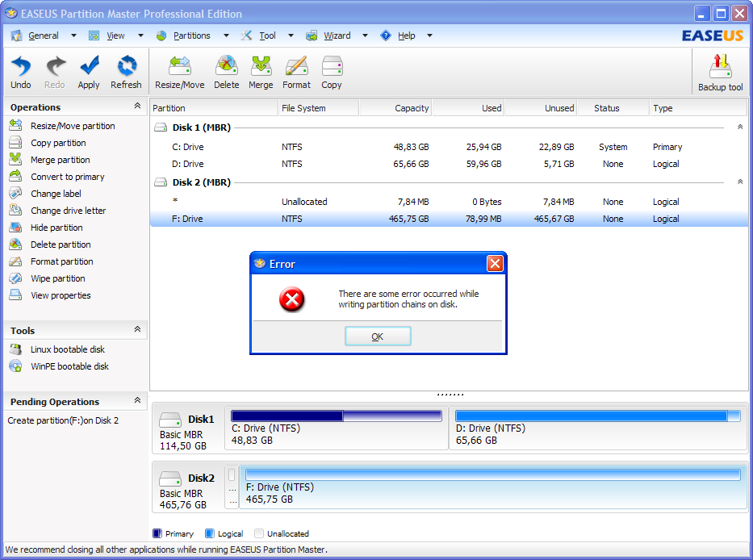Open View menu dropdown arrow
Screen dimensions: 753x560
tap(140, 36)
